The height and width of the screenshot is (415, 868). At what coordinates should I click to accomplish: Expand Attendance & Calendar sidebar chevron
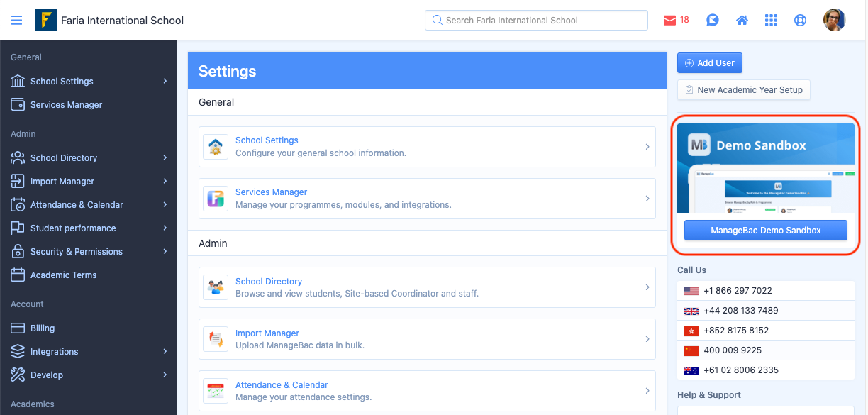[x=165, y=204]
